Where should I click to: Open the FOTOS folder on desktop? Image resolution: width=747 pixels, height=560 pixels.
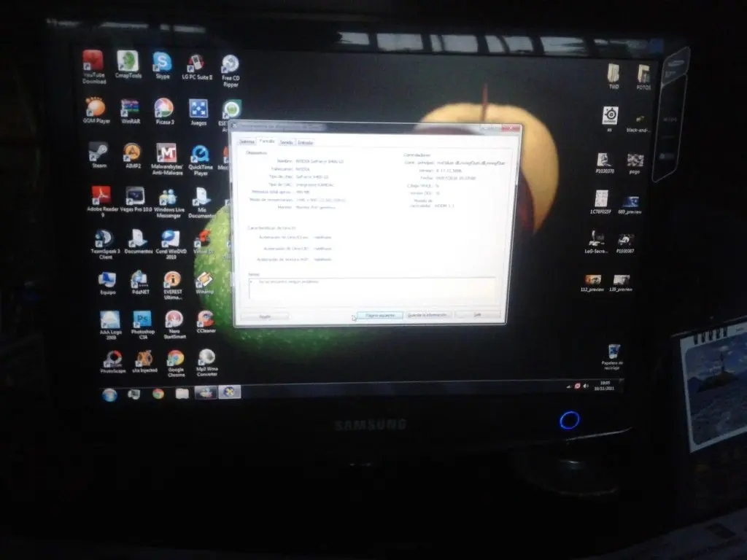[643, 77]
